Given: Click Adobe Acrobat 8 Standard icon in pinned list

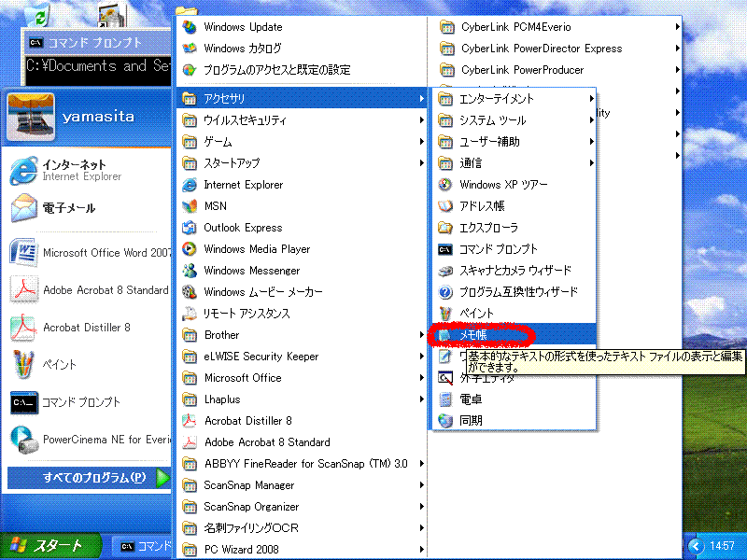Looking at the screenshot, I should point(23,290).
